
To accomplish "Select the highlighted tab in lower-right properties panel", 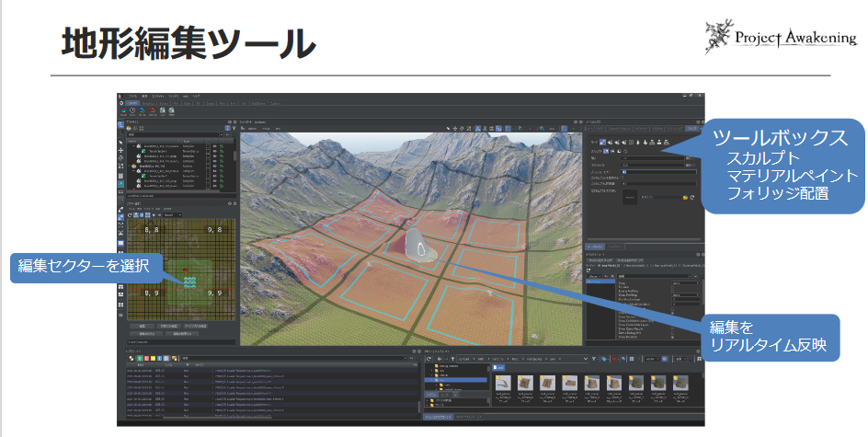I will 596,247.
